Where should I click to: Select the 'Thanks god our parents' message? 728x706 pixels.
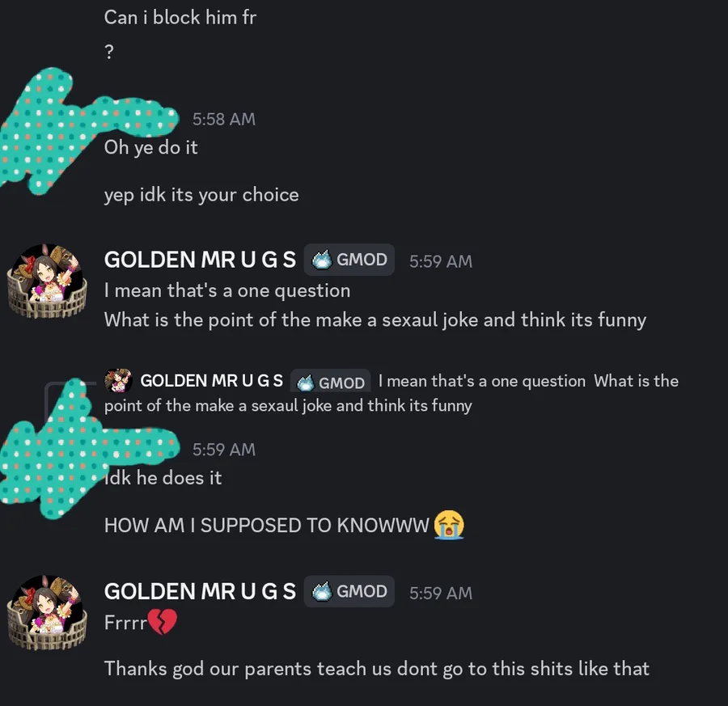click(376, 669)
